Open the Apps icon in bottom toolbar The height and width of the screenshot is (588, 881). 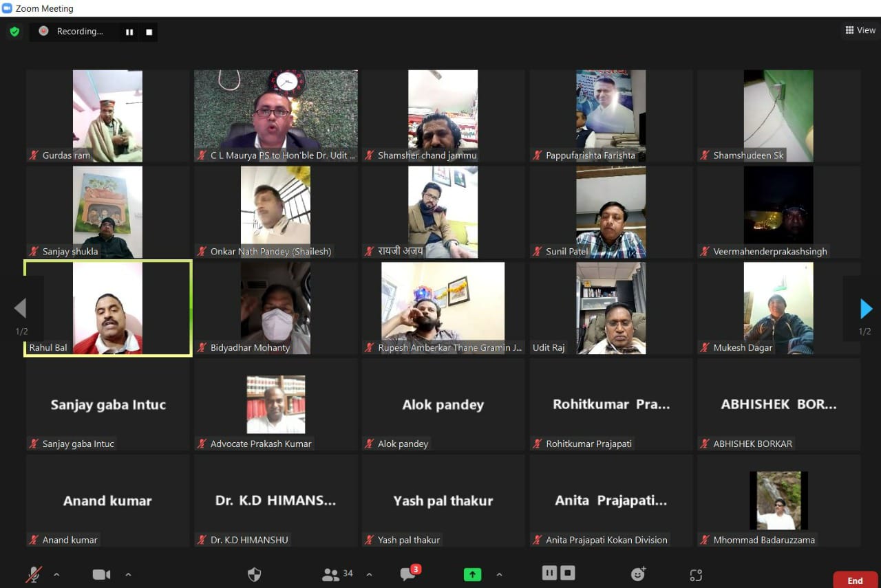[x=696, y=575]
